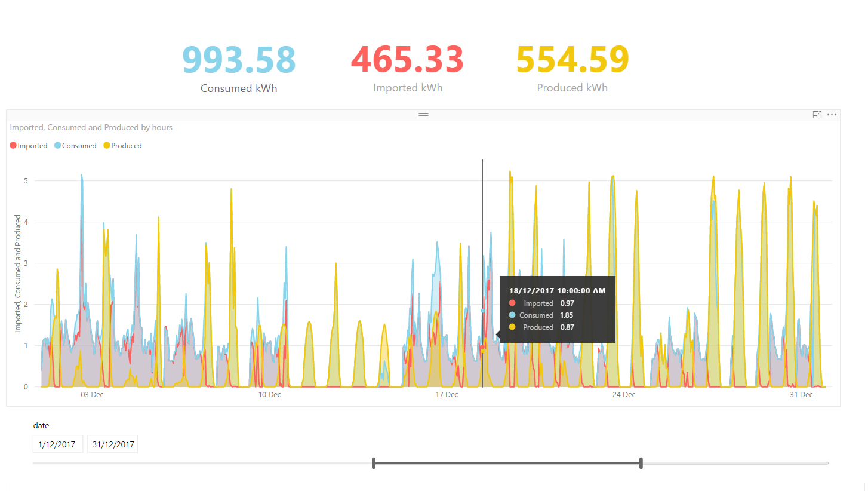Image resolution: width=868 pixels, height=491 pixels.
Task: Click the chart title "Imported, Consumed and Produced by hours"
Action: tap(91, 127)
